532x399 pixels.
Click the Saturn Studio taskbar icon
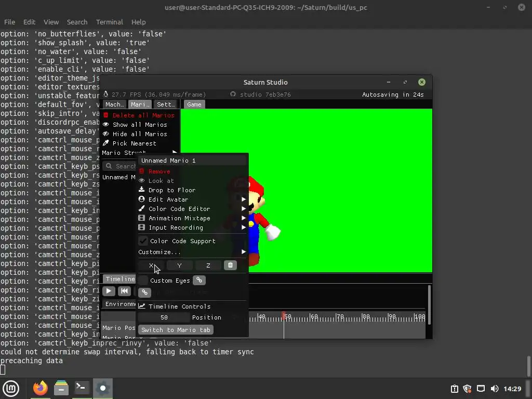[103, 388]
